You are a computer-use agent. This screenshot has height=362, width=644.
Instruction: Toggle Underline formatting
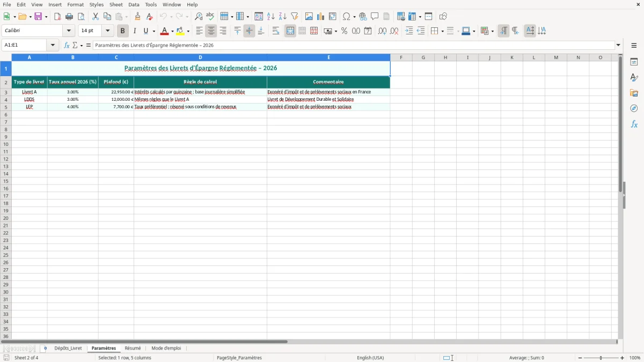[x=145, y=31]
